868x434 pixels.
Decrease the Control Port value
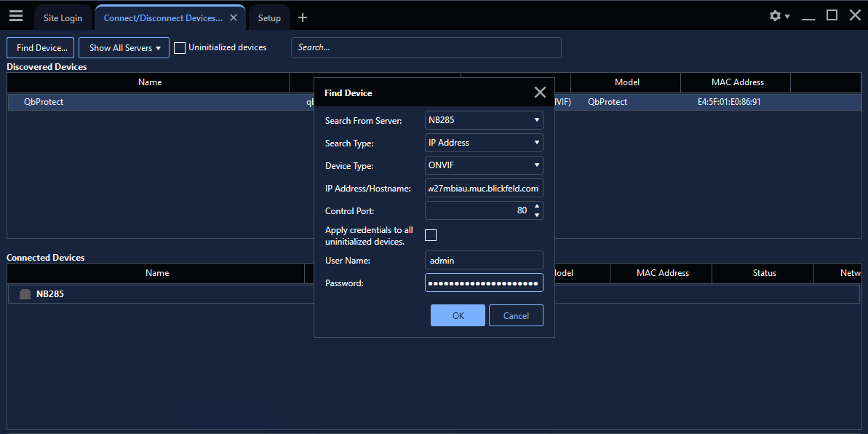coord(537,215)
